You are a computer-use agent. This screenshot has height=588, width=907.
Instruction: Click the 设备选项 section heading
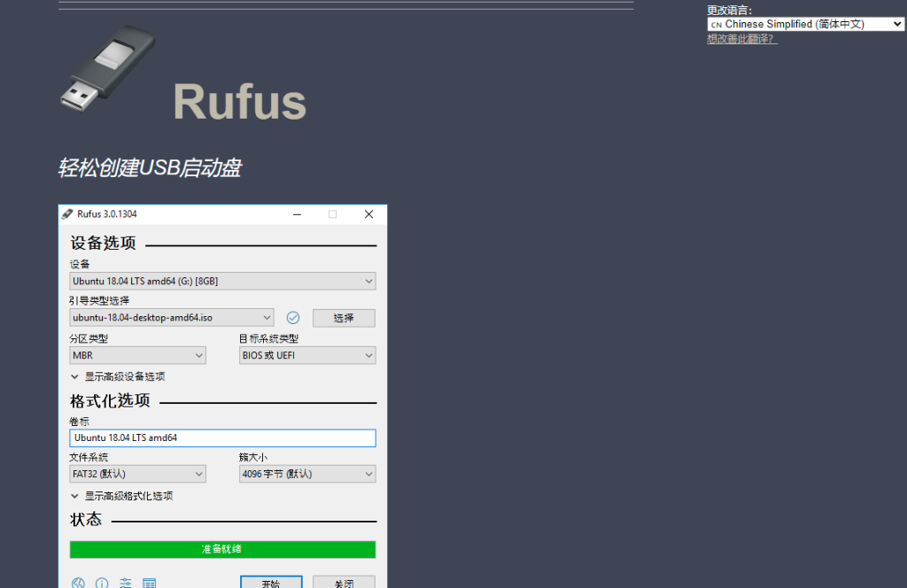pyautogui.click(x=103, y=243)
